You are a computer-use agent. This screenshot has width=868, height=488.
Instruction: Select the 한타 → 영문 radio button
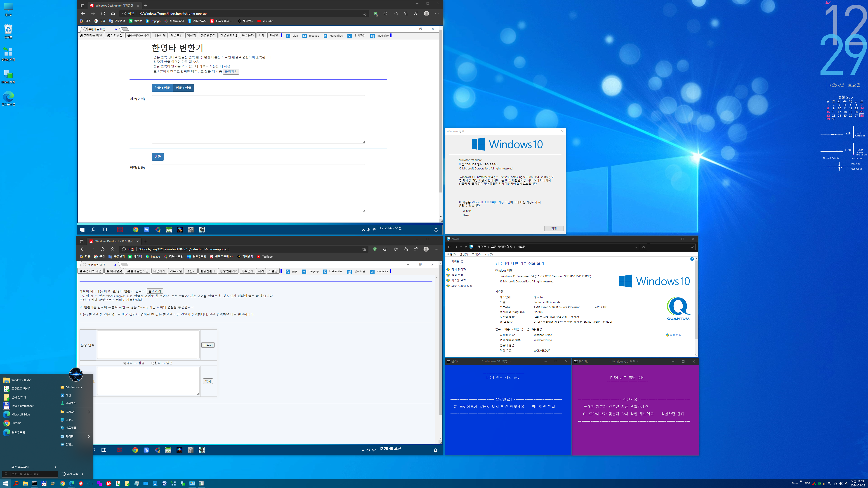coord(153,363)
